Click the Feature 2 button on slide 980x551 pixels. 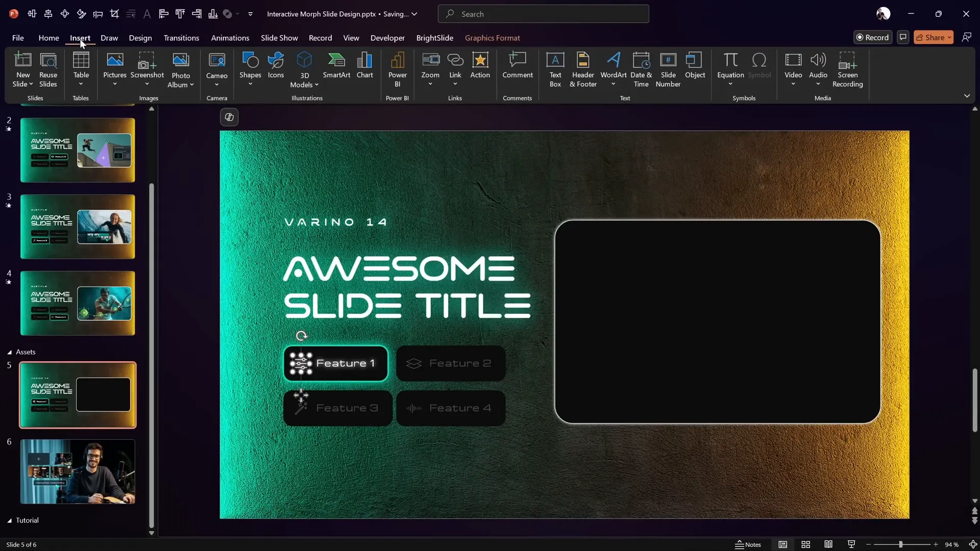click(x=451, y=363)
